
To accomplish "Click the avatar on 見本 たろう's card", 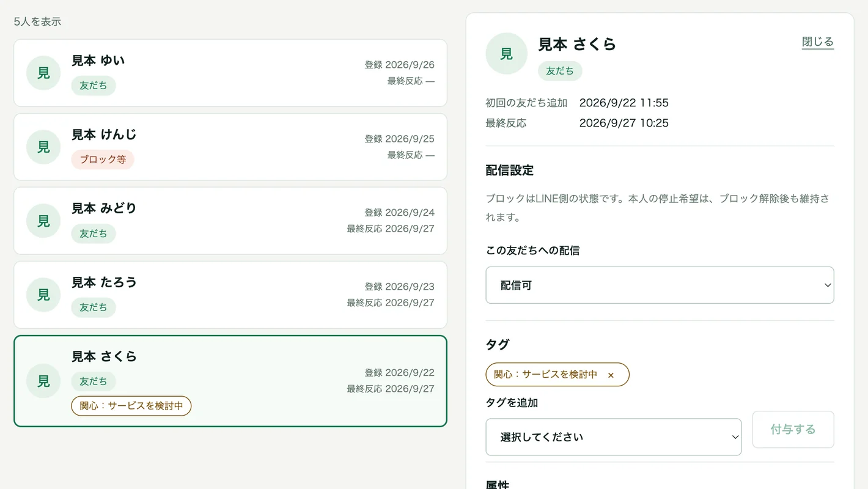I will click(43, 295).
